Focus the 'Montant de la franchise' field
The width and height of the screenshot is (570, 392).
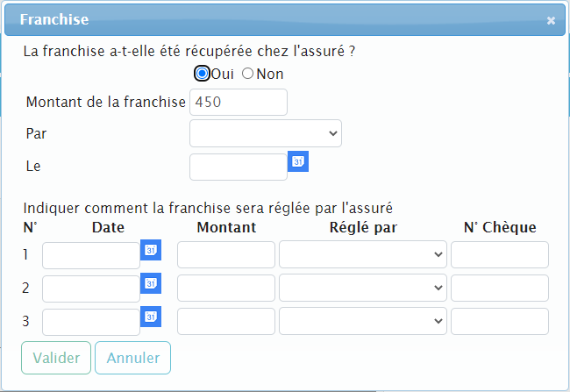tap(239, 103)
